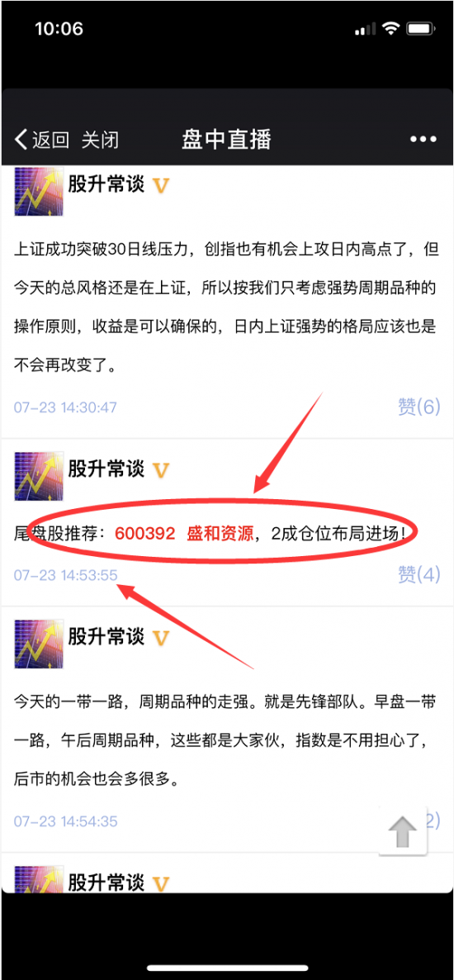Tap battery icon in status bar
The image size is (454, 980).
(x=421, y=28)
